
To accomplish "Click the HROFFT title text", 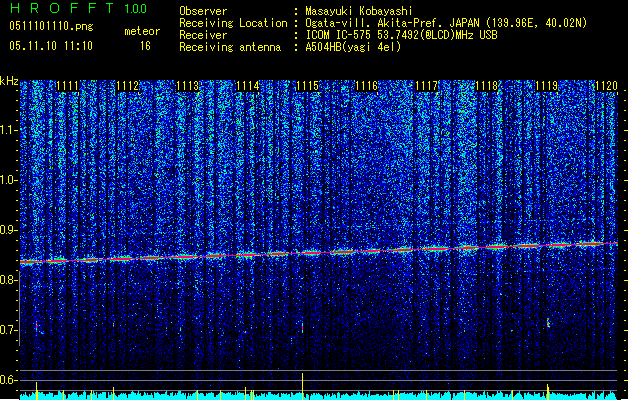I will 62,8.
